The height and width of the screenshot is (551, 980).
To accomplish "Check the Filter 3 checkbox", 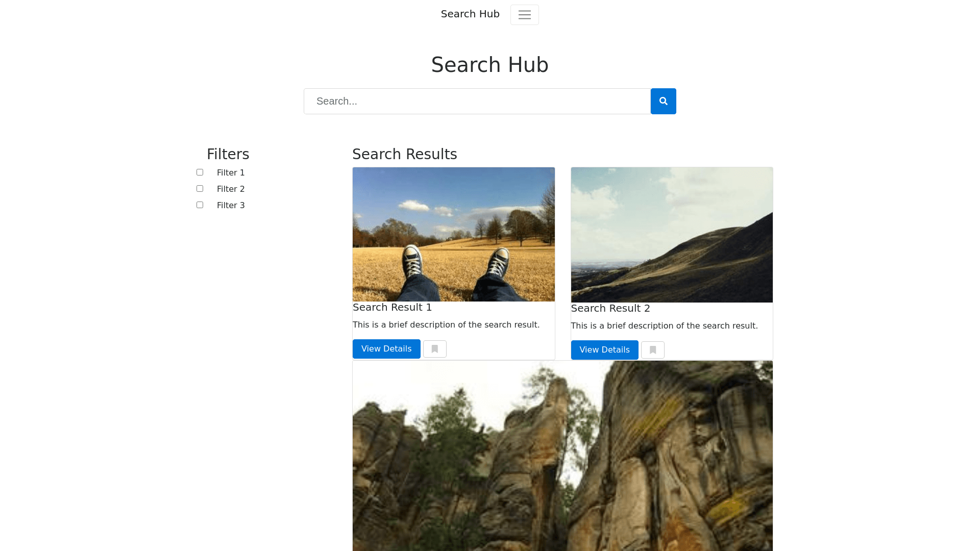I will (200, 205).
